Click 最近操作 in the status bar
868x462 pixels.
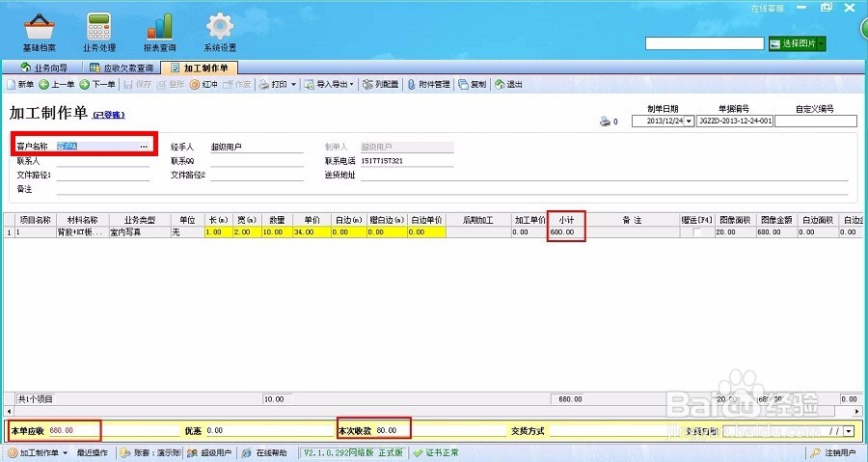[x=93, y=452]
